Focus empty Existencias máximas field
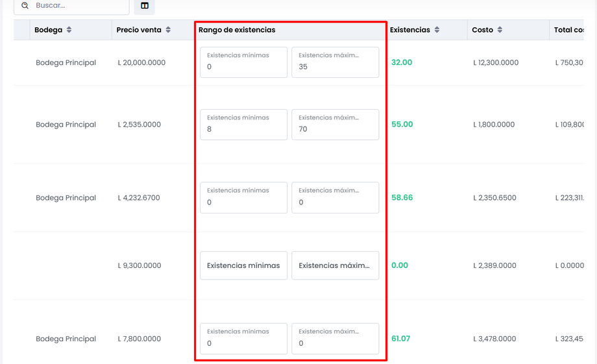Image resolution: width=597 pixels, height=364 pixels. (335, 265)
